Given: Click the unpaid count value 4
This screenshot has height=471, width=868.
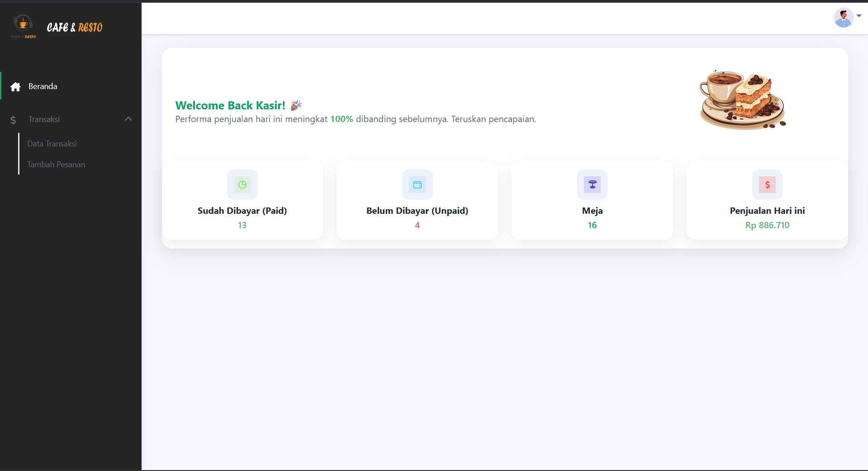Looking at the screenshot, I should (417, 225).
